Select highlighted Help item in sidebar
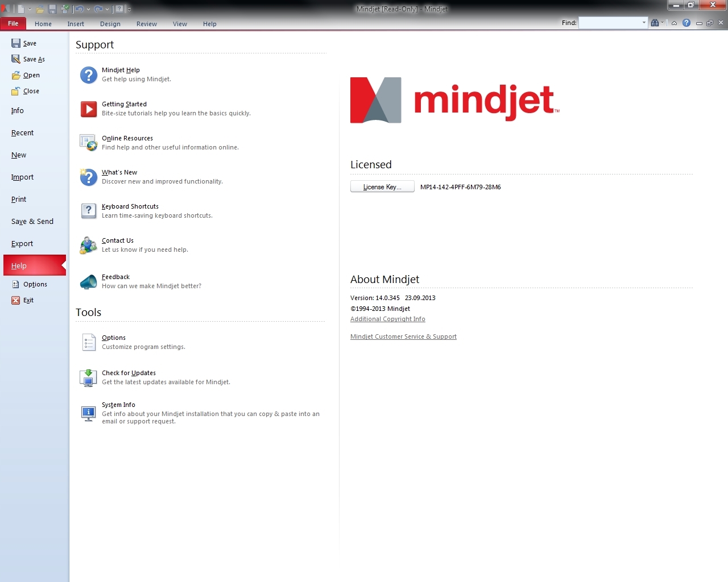 (35, 265)
